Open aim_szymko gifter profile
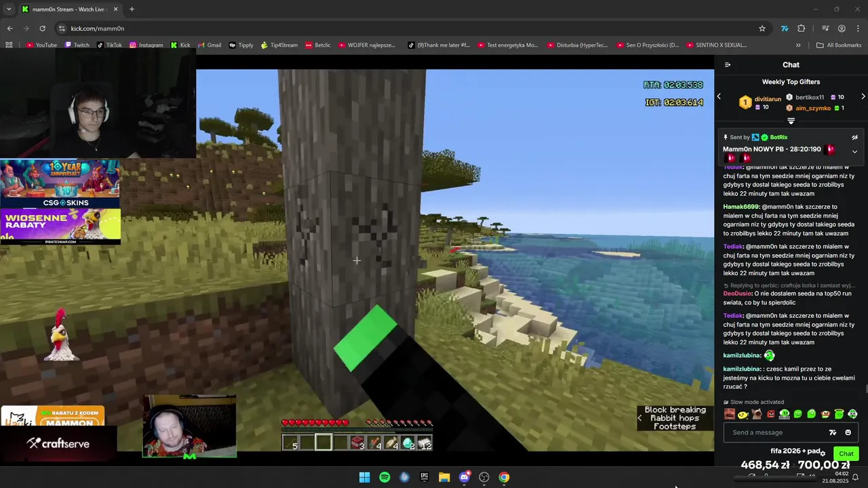Screen dimensions: 868x488 813,108
